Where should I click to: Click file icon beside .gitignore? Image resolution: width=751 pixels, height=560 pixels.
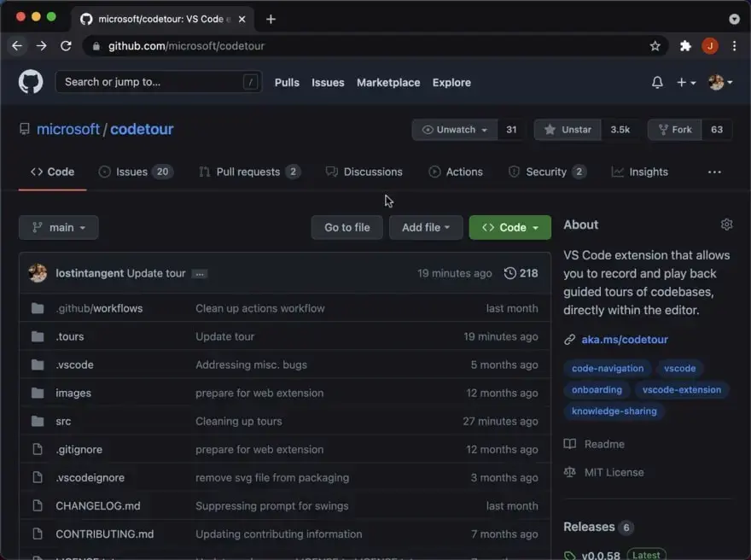pyautogui.click(x=38, y=449)
